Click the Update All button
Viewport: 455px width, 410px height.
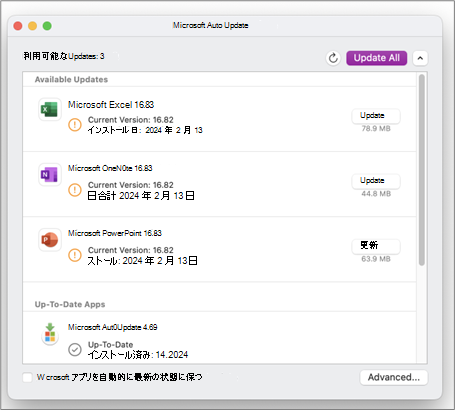tap(377, 58)
